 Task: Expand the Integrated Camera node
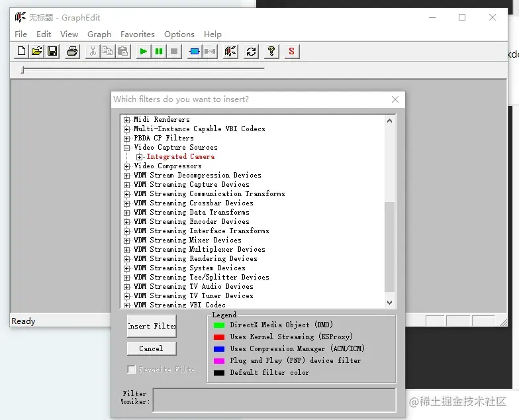139,157
